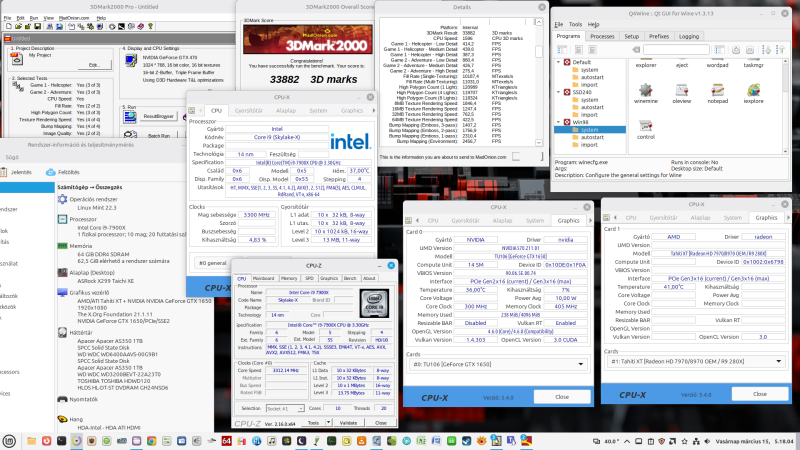This screenshot has height=450, width=800.
Task: Click vertical scrollbar in 3DMark Details window
Action: tap(538, 82)
